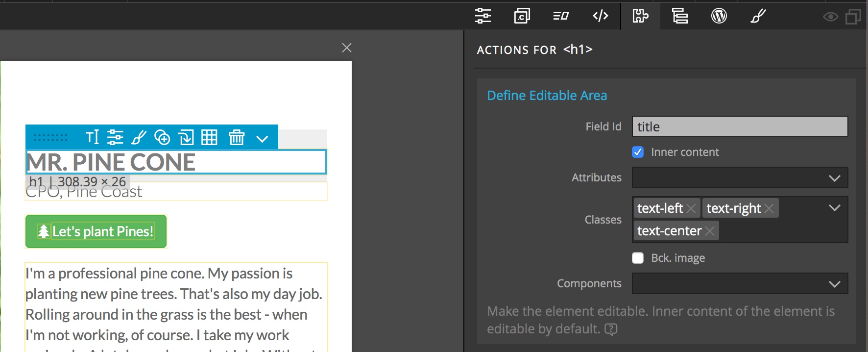Click the Field Id input containing title

740,126
